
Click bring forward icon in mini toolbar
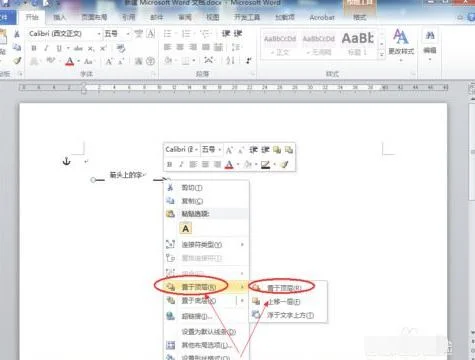[277, 150]
